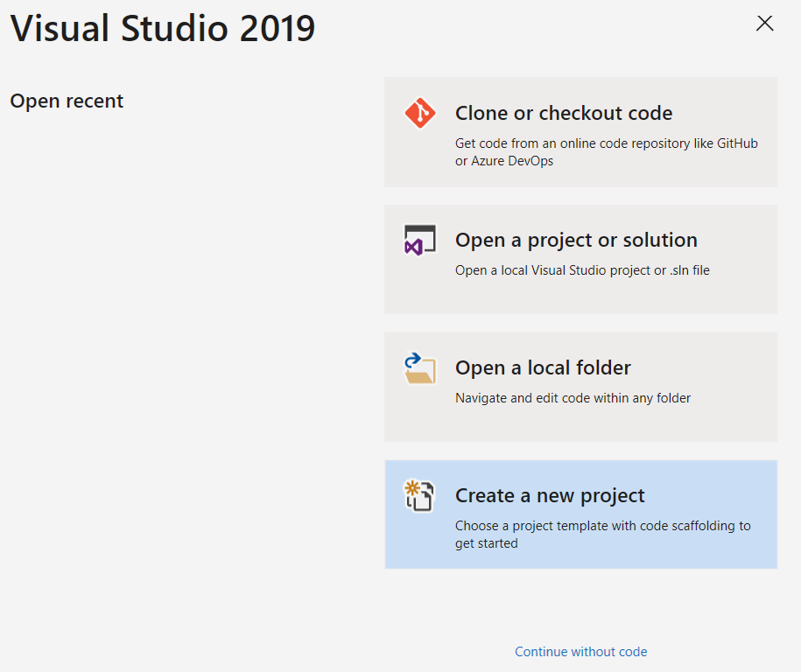Click the empty recent projects list area
Screen dimensions: 801x672
(184, 350)
